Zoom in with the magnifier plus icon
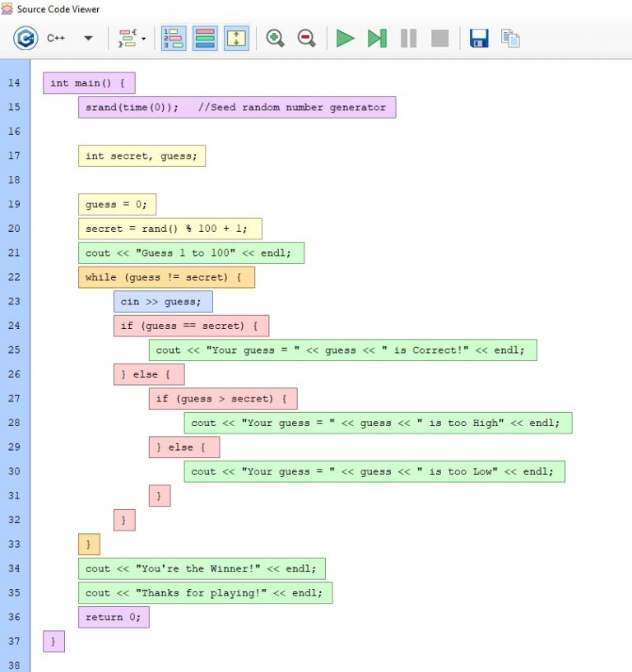The image size is (632, 672). 275,38
